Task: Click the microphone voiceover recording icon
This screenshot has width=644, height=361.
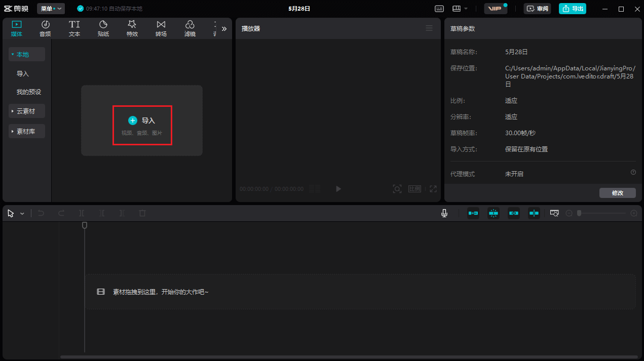Action: pyautogui.click(x=444, y=213)
